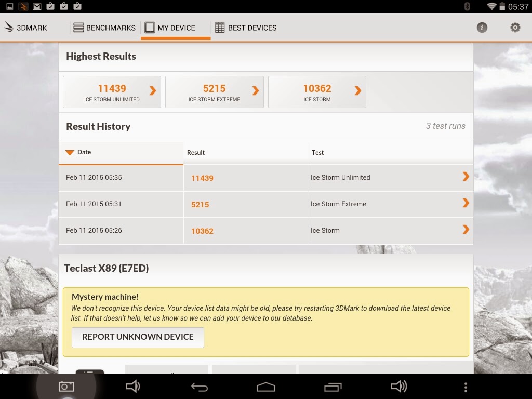Open chevron for Ice Storm Extreme row

pyautogui.click(x=466, y=203)
